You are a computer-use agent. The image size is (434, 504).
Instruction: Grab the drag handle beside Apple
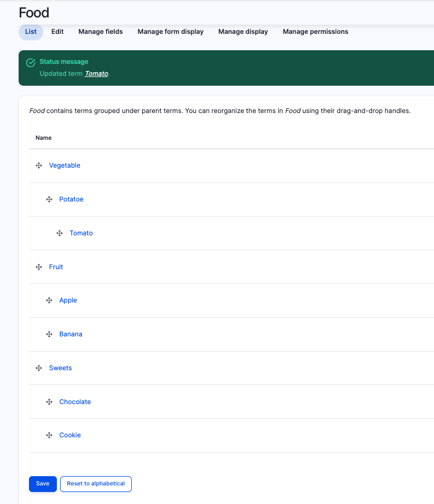pyautogui.click(x=49, y=300)
